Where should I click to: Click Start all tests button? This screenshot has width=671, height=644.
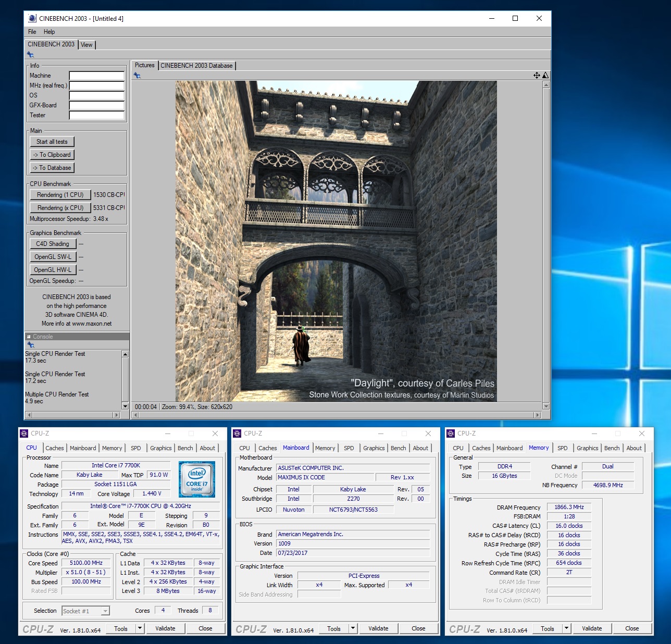pyautogui.click(x=52, y=142)
